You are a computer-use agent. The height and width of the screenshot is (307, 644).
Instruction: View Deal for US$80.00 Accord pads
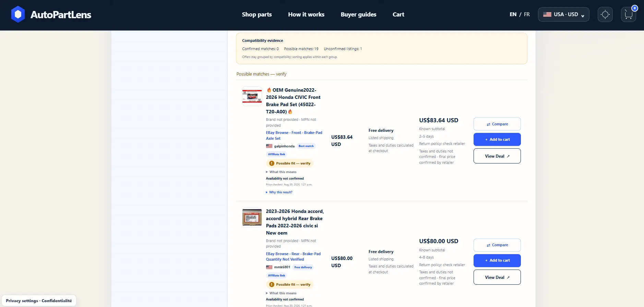497,277
